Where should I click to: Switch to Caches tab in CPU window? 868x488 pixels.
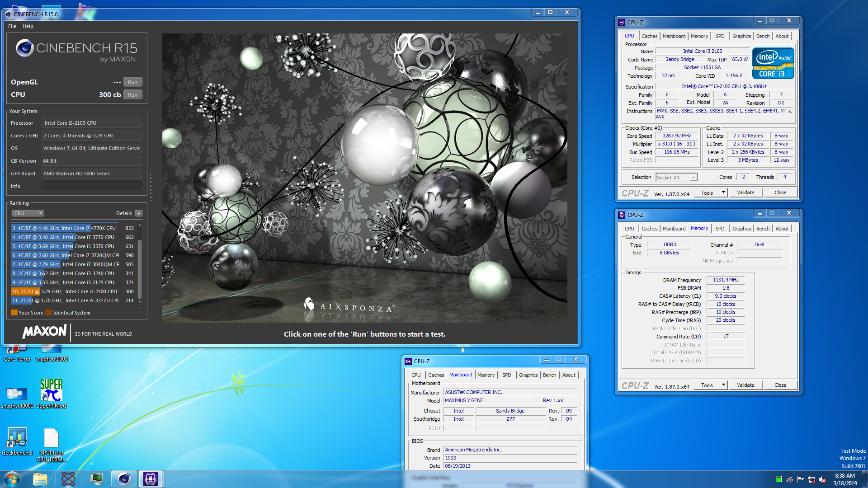[649, 36]
